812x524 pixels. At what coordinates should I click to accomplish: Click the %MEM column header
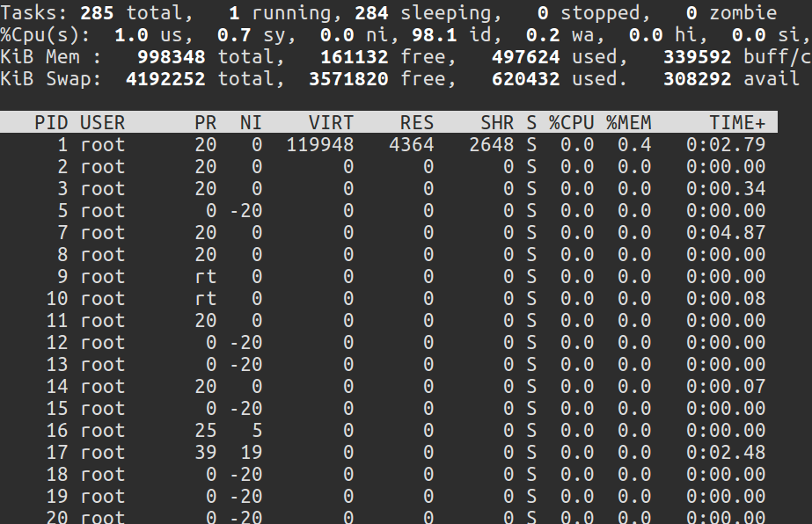(x=628, y=122)
